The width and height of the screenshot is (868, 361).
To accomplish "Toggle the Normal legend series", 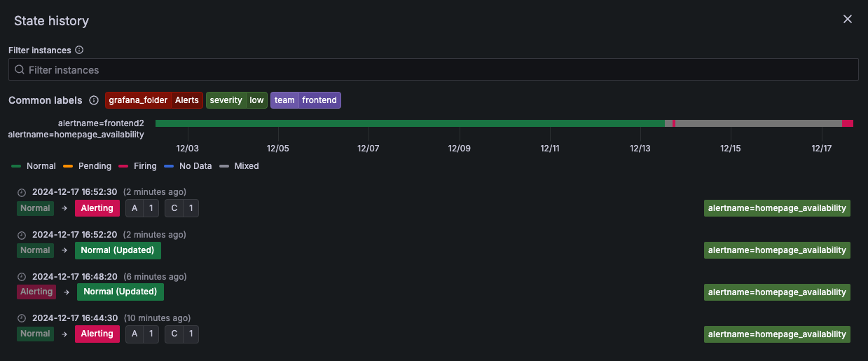I will [34, 166].
